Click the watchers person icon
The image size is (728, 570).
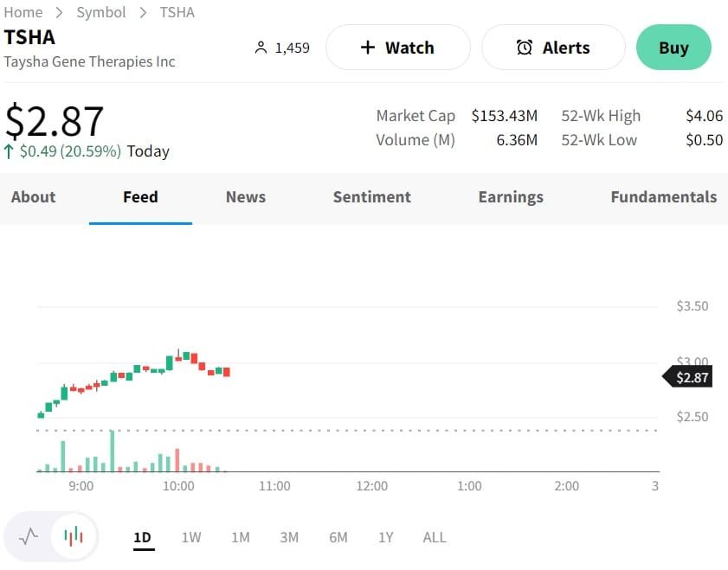(x=261, y=48)
